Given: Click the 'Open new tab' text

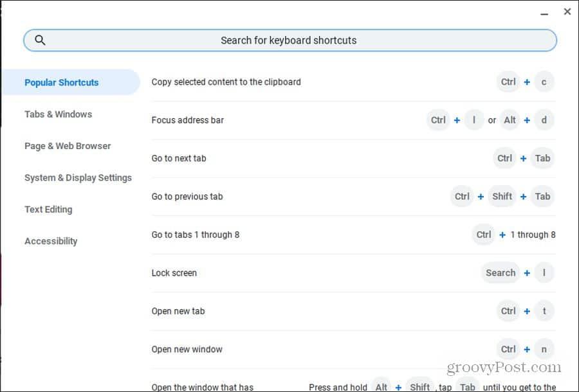Looking at the screenshot, I should coord(178,311).
